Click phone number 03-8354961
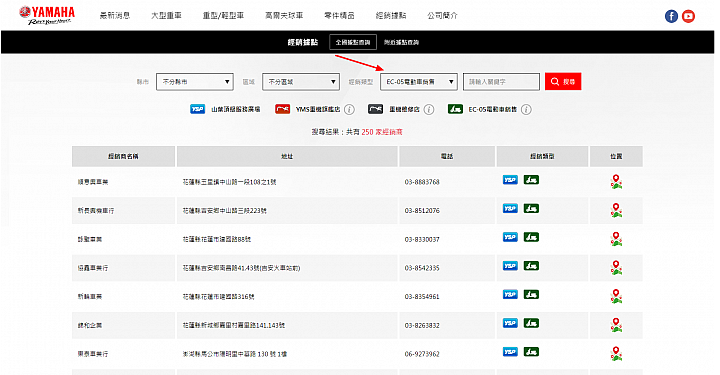Screen dimensions: 720x375 [x=422, y=297]
